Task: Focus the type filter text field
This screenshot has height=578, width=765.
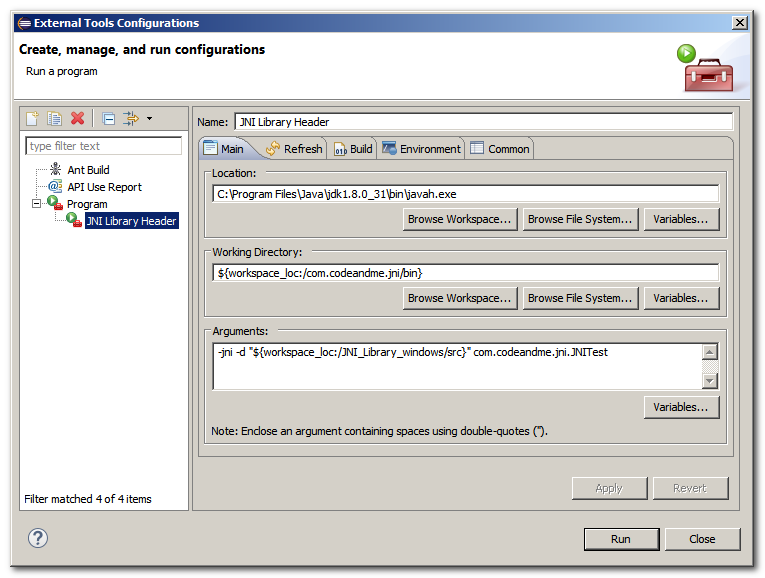Action: 103,146
